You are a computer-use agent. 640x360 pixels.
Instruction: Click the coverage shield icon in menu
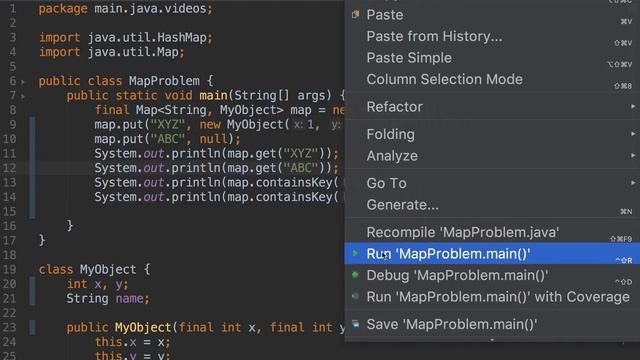click(x=355, y=296)
